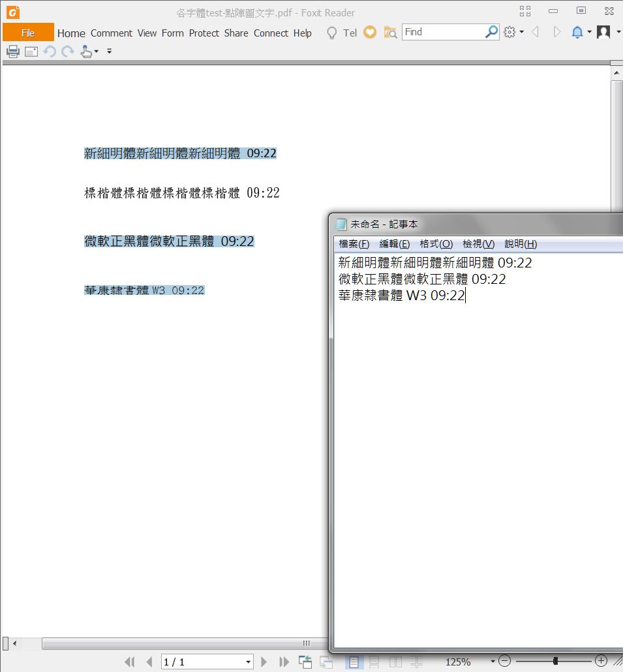Open the Protect ribbon tab
The width and height of the screenshot is (623, 672).
204,33
